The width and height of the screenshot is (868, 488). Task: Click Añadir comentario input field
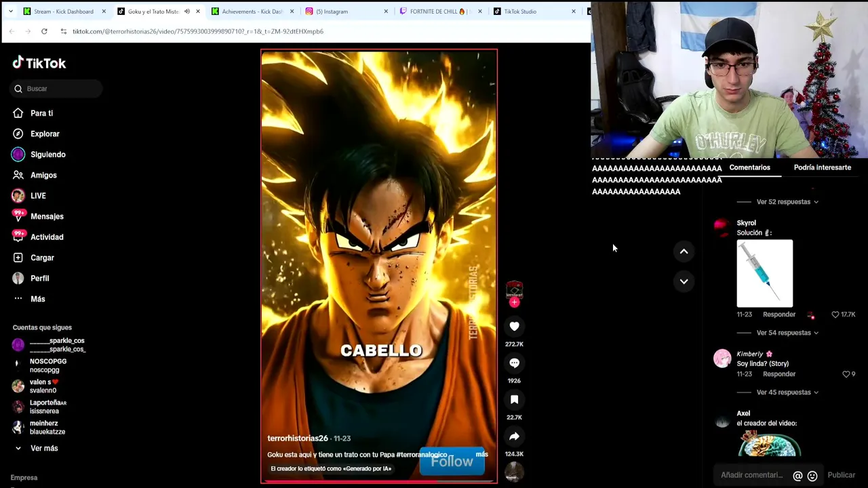click(x=751, y=475)
